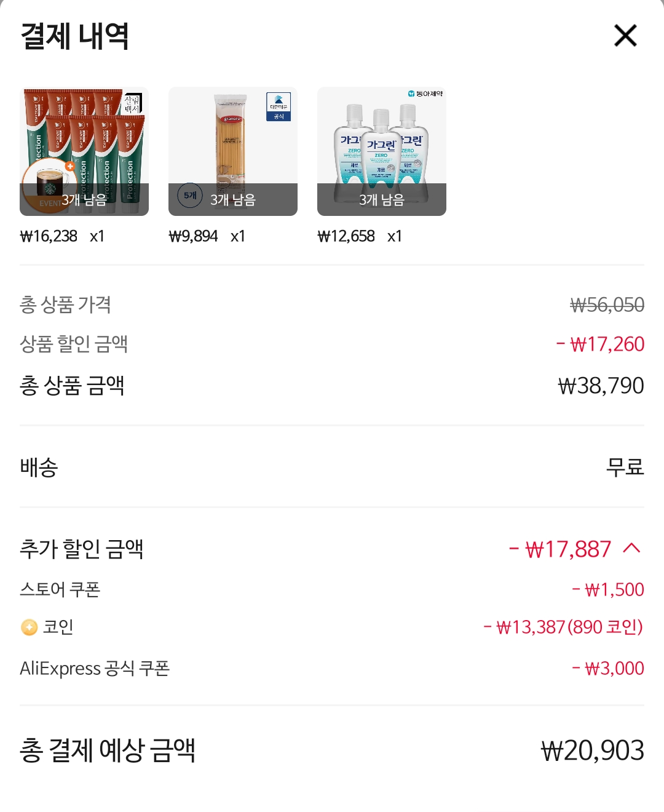Tap the gold coin icon beside 코인
This screenshot has width=664, height=812.
coord(29,627)
